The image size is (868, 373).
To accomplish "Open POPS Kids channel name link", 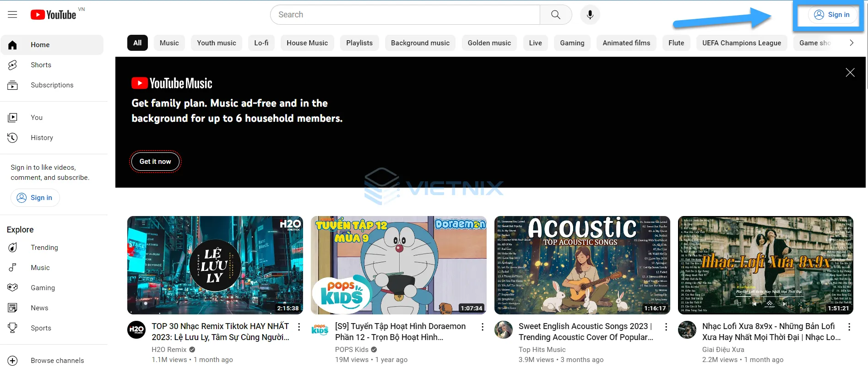I will coord(352,350).
